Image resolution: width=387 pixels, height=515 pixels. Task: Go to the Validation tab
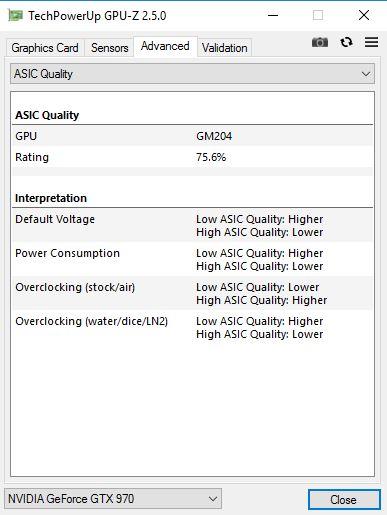click(225, 48)
